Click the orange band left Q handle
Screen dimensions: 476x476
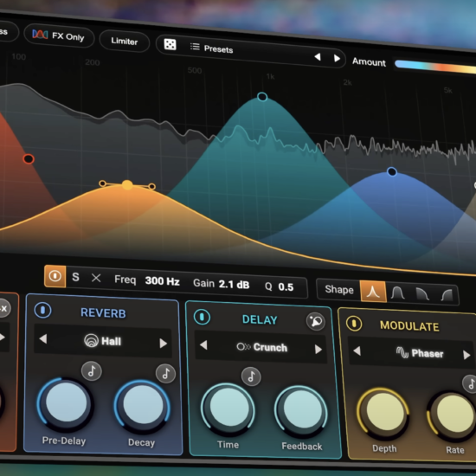[103, 183]
